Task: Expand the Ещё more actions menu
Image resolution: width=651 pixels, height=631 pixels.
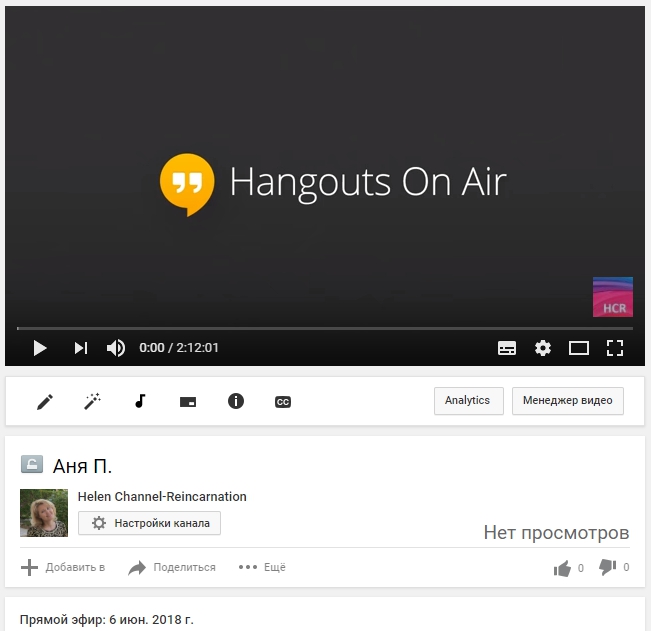Action: pyautogui.click(x=262, y=567)
